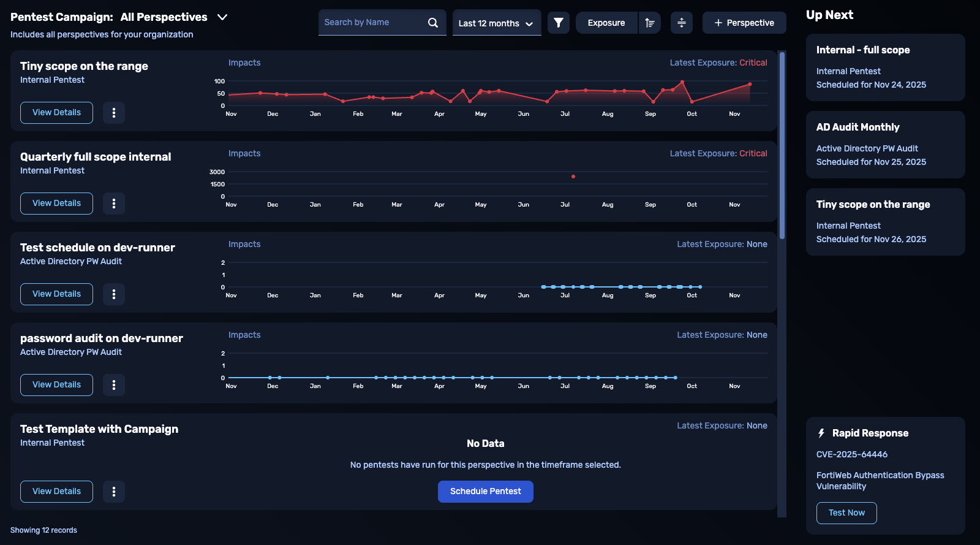Image resolution: width=980 pixels, height=545 pixels.
Task: Click the July data point in Quarterly chart
Action: coord(573,177)
